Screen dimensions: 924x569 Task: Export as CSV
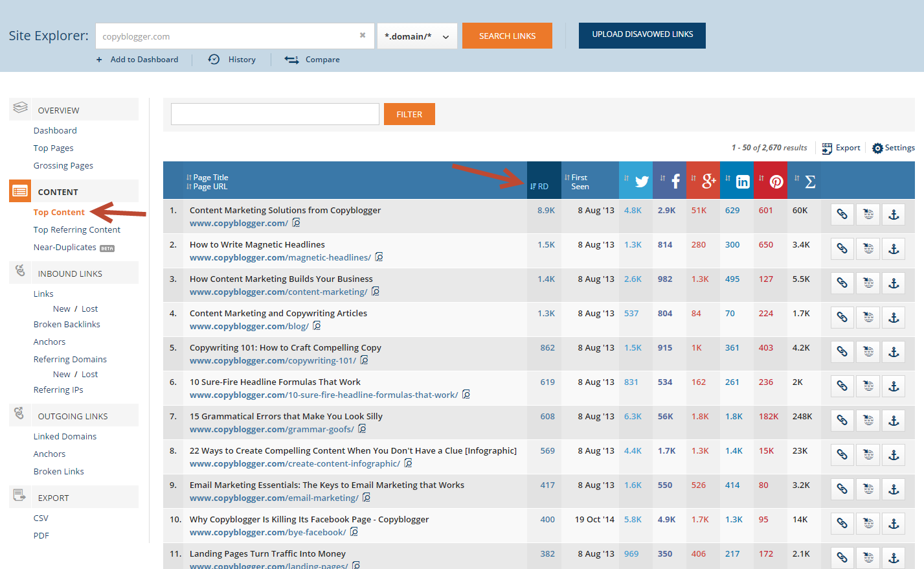(41, 518)
